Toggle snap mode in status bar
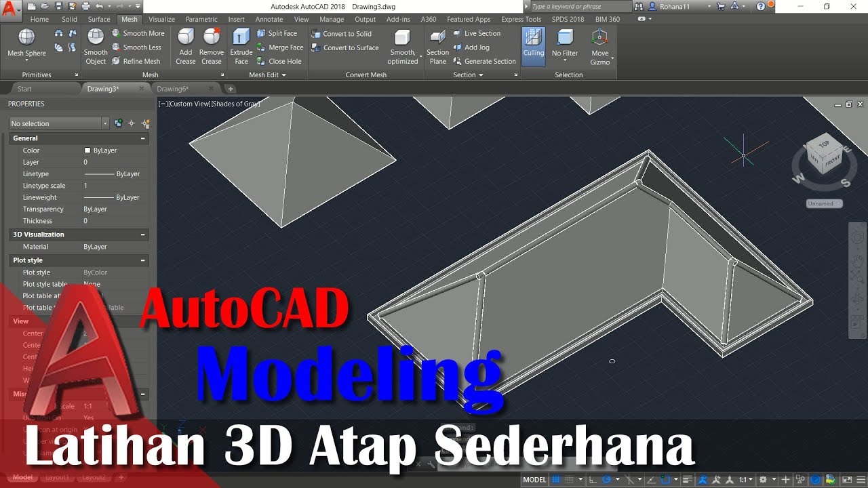Viewport: 868px width, 488px height. click(x=568, y=480)
